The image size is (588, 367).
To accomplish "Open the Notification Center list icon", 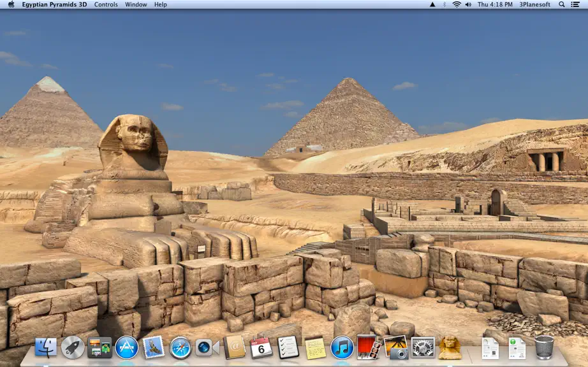I will pyautogui.click(x=575, y=4).
